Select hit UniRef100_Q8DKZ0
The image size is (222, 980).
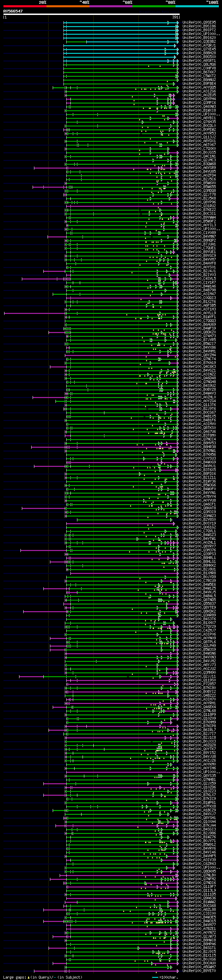tap(199, 332)
